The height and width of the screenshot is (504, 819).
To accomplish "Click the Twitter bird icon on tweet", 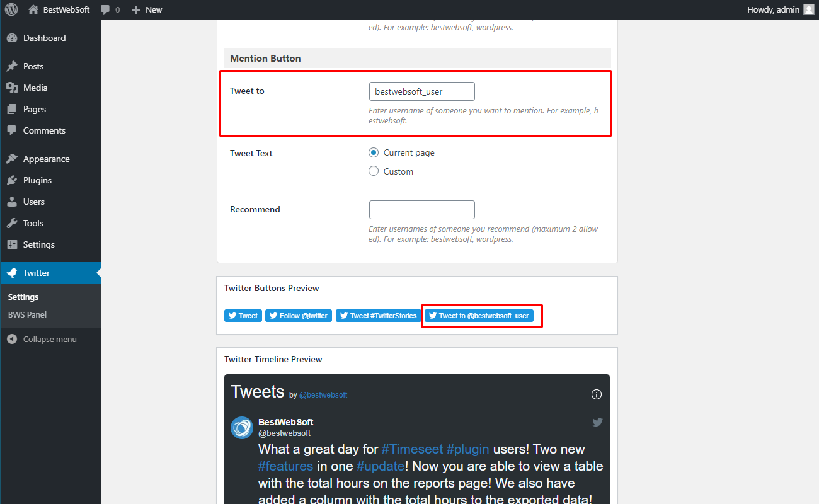I will (x=597, y=422).
